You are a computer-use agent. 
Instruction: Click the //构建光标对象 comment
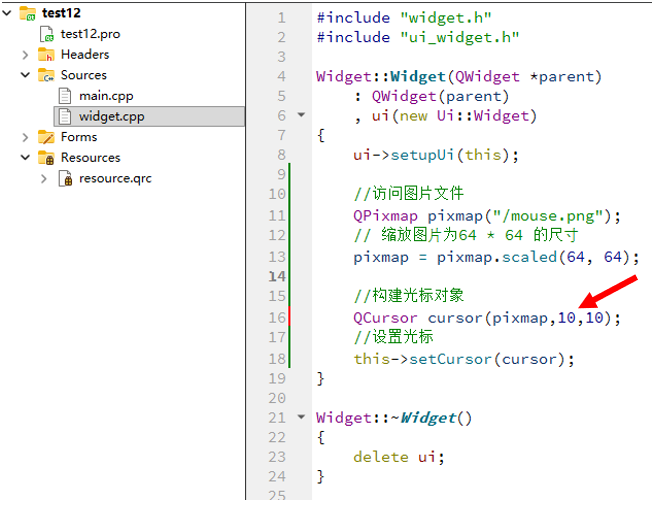pyautogui.click(x=409, y=295)
